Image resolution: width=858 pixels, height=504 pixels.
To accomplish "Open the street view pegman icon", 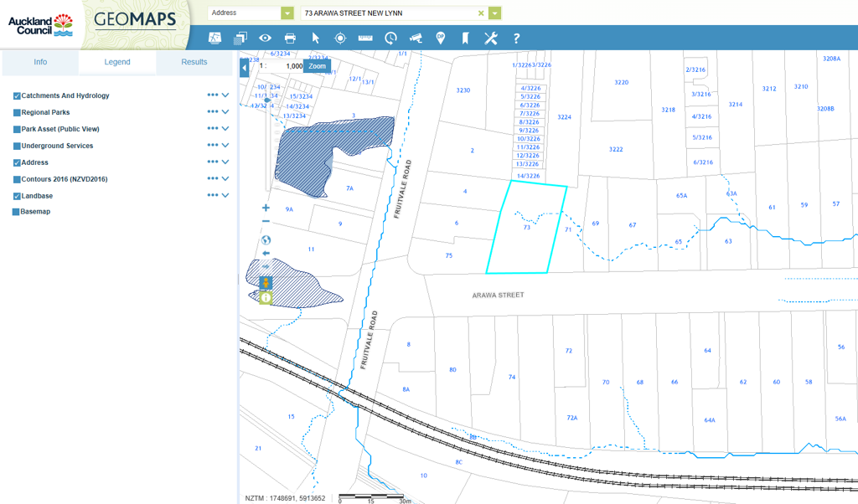I will 266,283.
